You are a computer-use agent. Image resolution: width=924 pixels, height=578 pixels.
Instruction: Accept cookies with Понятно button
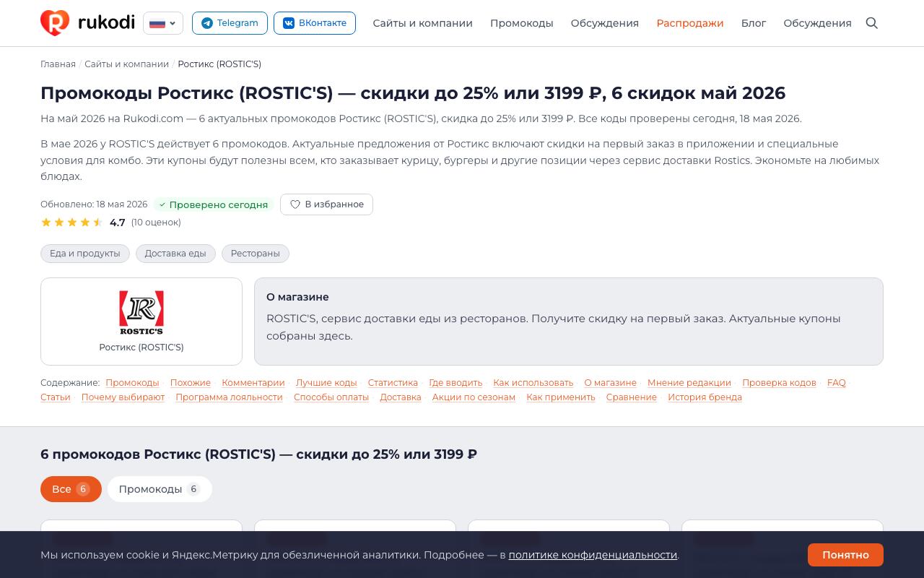[x=845, y=555]
